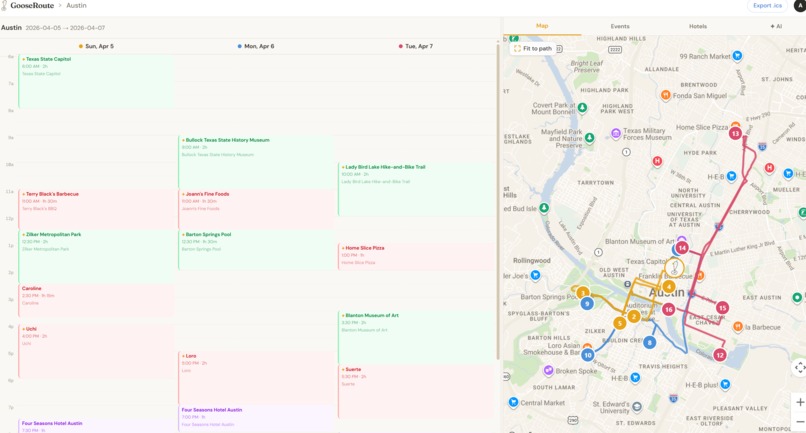The width and height of the screenshot is (806, 433).
Task: Switch to the Map tab
Action: [542, 26]
